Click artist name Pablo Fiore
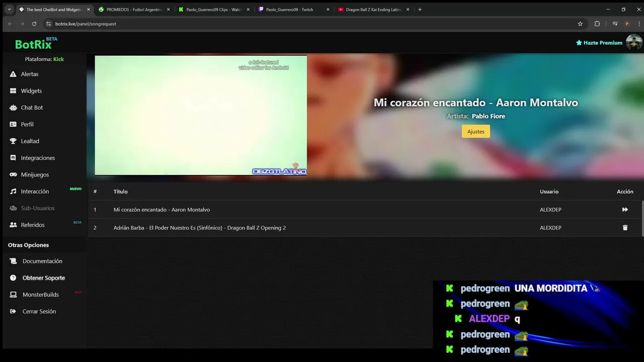 tap(488, 116)
